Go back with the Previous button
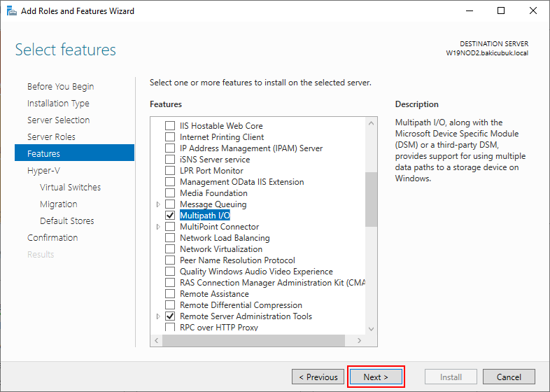This screenshot has width=550, height=392. (318, 377)
